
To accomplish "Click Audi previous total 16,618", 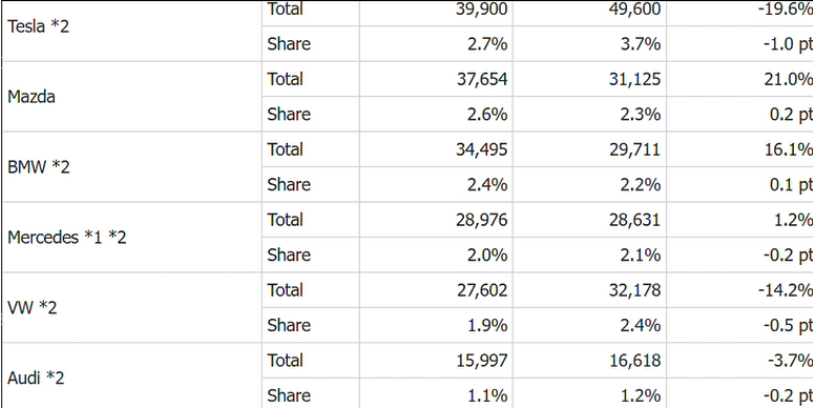I will coord(635,360).
